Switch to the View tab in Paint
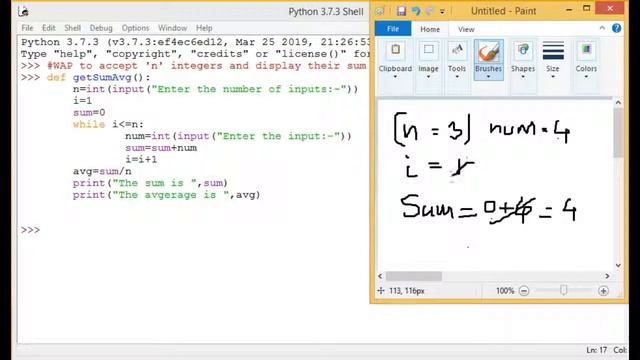Viewport: 640px width, 360px height. 466,29
